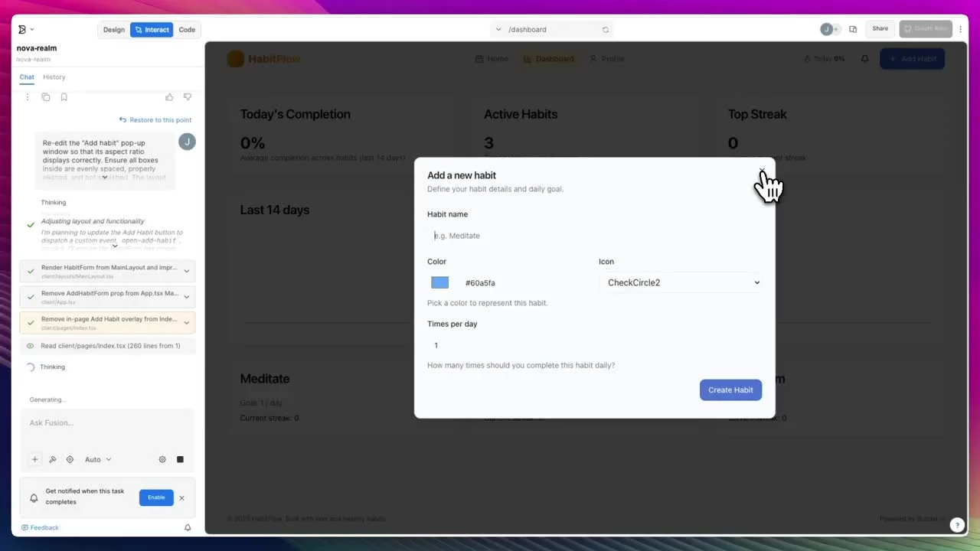This screenshot has width=980, height=551.
Task: Open the help question mark button
Action: point(956,525)
